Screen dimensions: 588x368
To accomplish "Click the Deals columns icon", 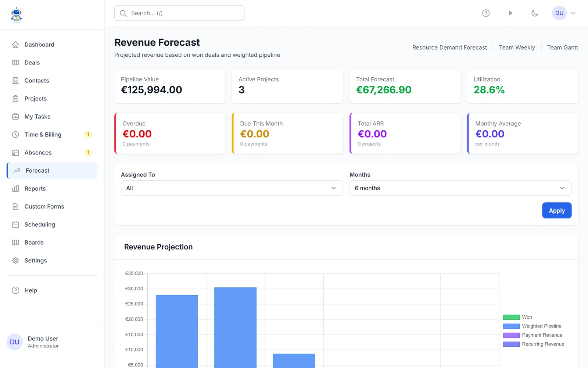I will [15, 63].
